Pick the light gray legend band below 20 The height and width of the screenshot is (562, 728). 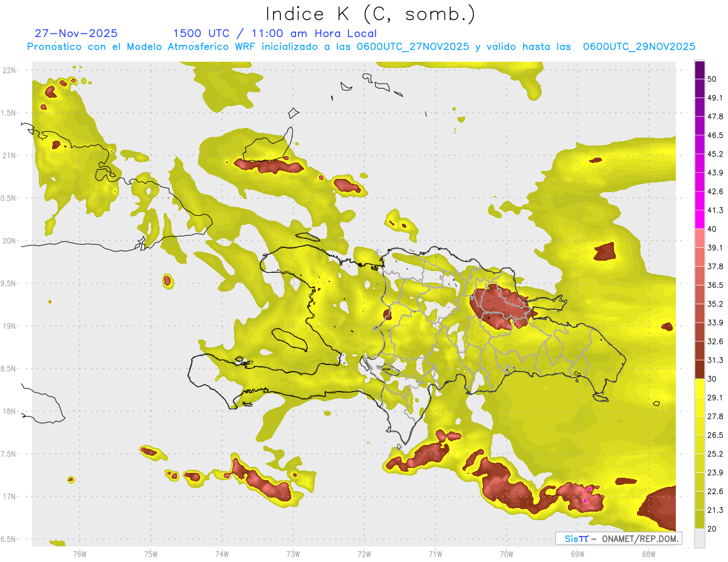pos(699,538)
